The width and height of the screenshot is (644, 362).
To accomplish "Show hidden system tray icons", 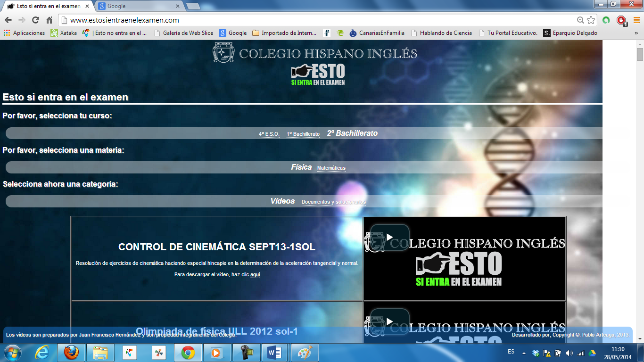I will 524,353.
